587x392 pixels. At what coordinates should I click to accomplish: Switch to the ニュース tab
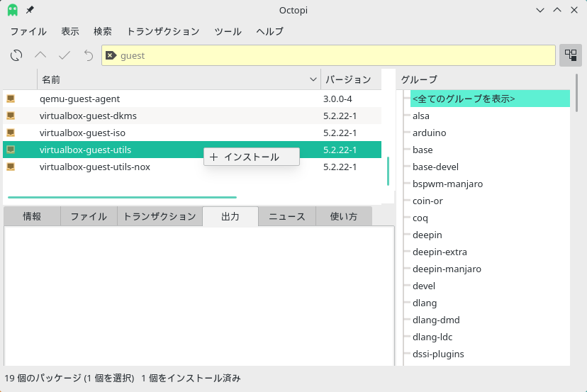pos(287,216)
